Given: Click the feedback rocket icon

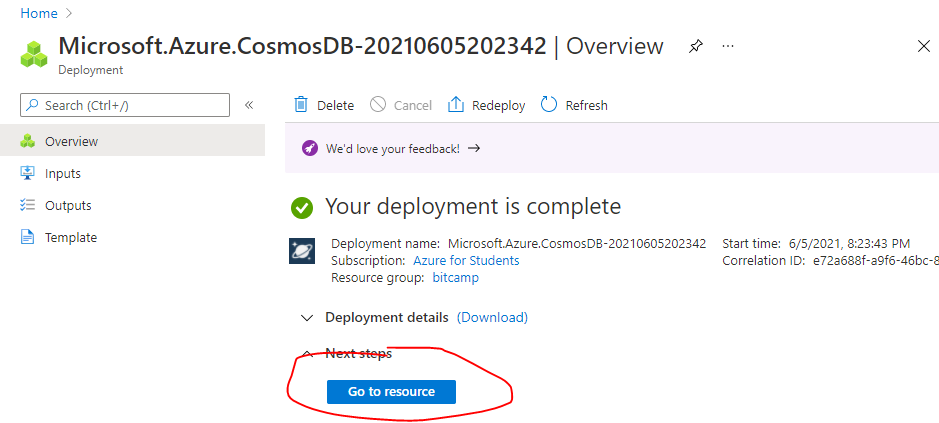Looking at the screenshot, I should (x=310, y=149).
